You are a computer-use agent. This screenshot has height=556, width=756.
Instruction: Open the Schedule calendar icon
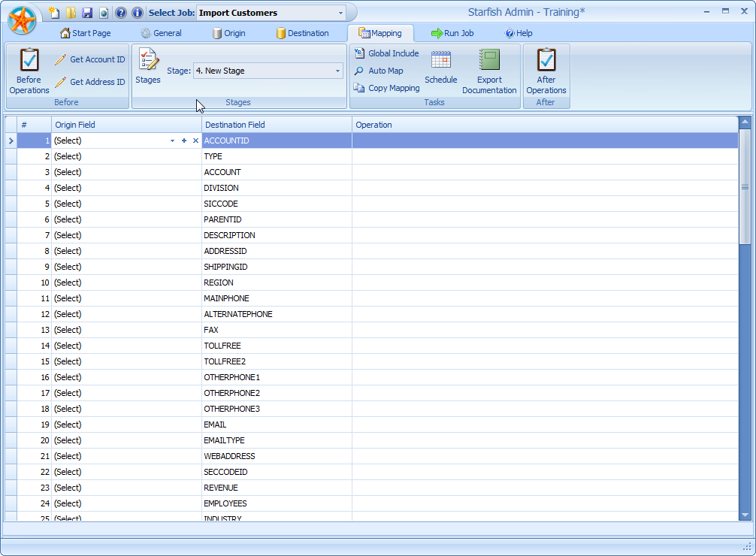[441, 60]
